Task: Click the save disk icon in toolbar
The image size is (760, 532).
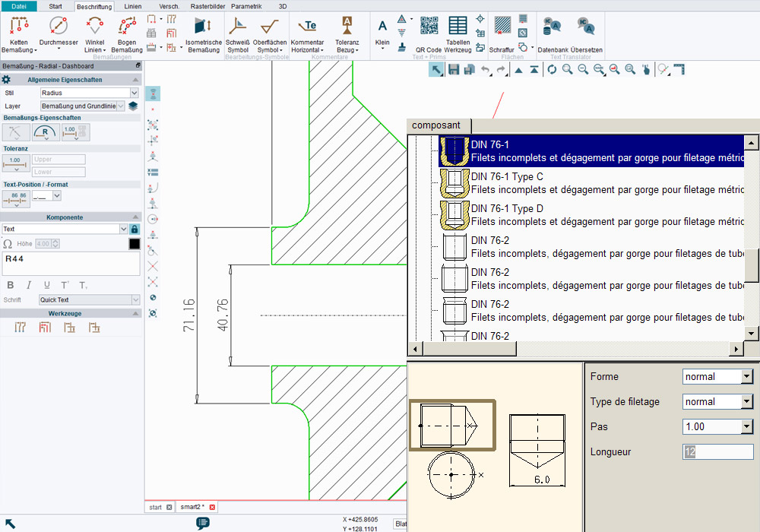Action: pyautogui.click(x=454, y=70)
